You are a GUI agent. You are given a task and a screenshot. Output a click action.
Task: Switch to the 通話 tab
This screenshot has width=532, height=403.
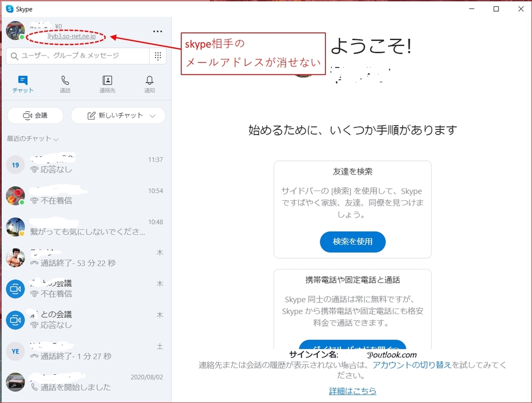pyautogui.click(x=65, y=84)
